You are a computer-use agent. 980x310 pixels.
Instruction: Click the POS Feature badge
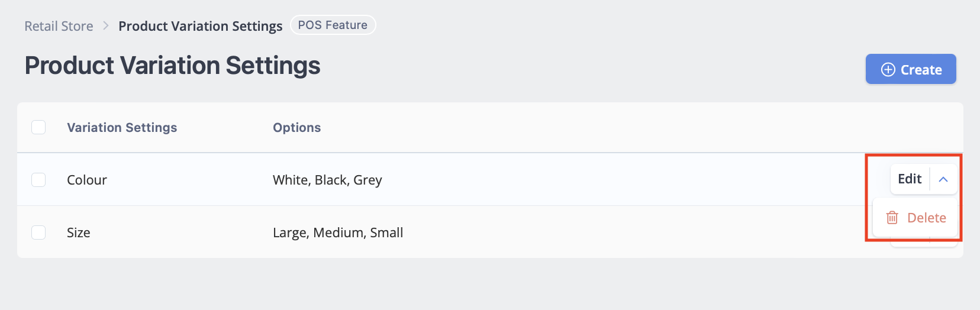pyautogui.click(x=333, y=25)
